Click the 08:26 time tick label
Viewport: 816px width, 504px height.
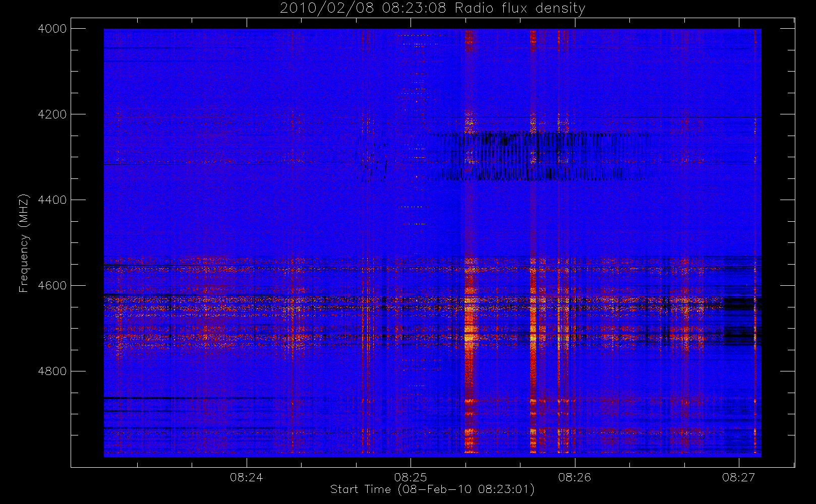(x=574, y=477)
